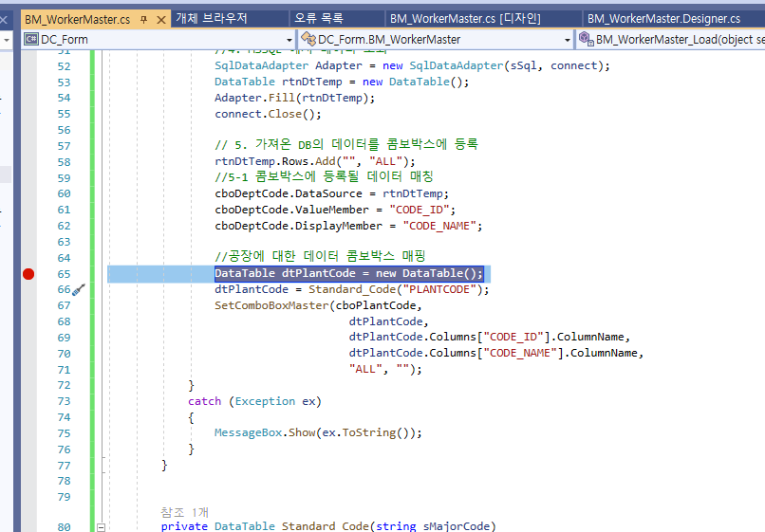The image size is (765, 532).
Task: Click on SqlDataAdapter Adapter declaration on line 52
Action: click(412, 65)
